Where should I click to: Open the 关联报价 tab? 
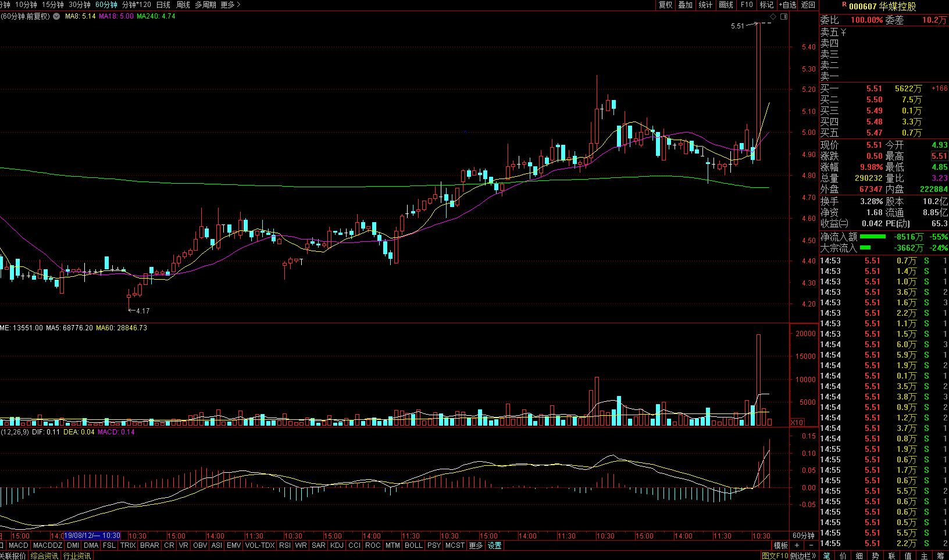[13, 556]
